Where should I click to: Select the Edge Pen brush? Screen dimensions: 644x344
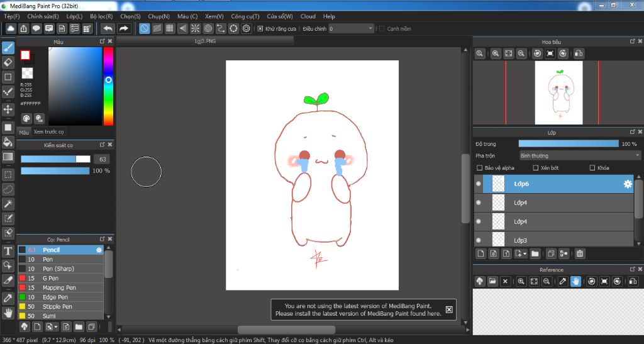(x=60, y=297)
